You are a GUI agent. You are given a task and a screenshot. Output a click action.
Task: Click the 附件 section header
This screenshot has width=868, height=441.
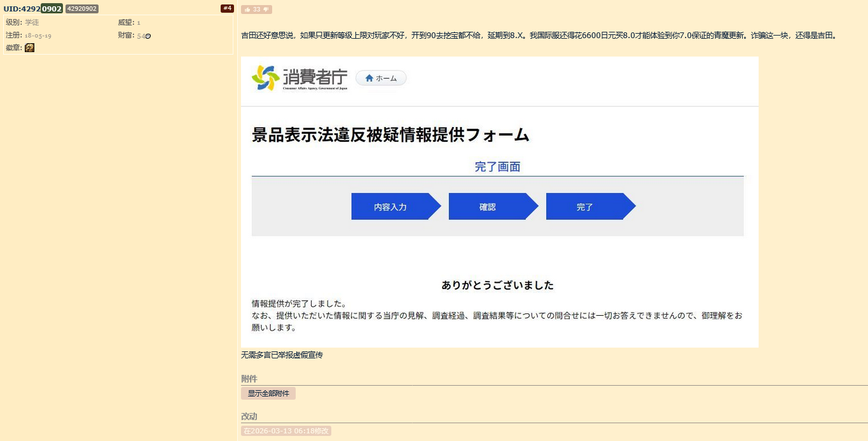pyautogui.click(x=249, y=379)
